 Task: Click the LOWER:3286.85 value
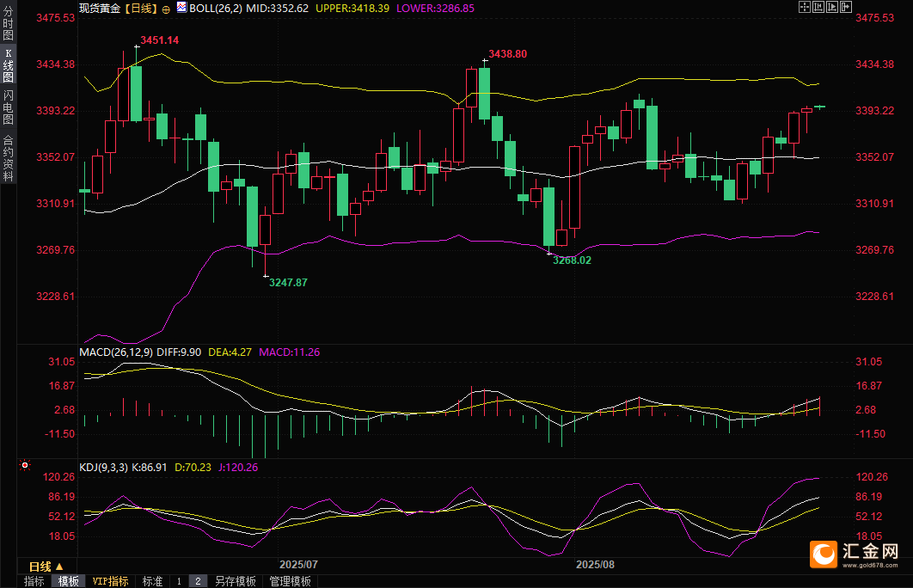(x=435, y=8)
